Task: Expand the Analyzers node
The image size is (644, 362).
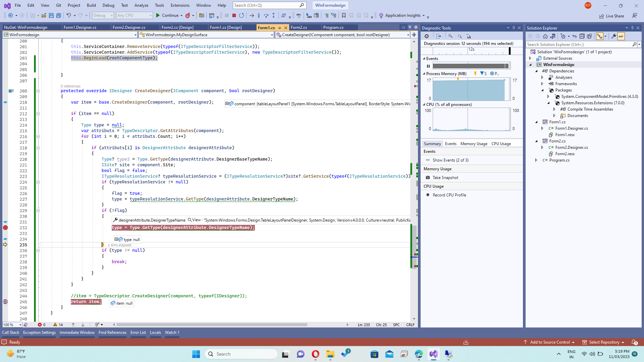Action: (542, 77)
